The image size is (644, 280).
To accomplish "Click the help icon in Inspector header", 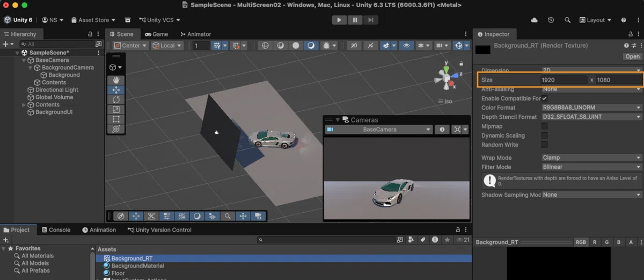I will [626, 46].
